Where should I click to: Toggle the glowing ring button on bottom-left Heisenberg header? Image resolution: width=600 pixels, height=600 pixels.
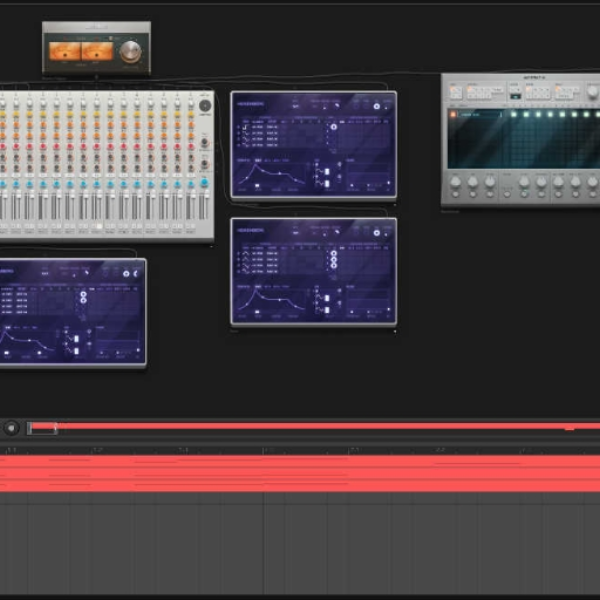[x=126, y=274]
